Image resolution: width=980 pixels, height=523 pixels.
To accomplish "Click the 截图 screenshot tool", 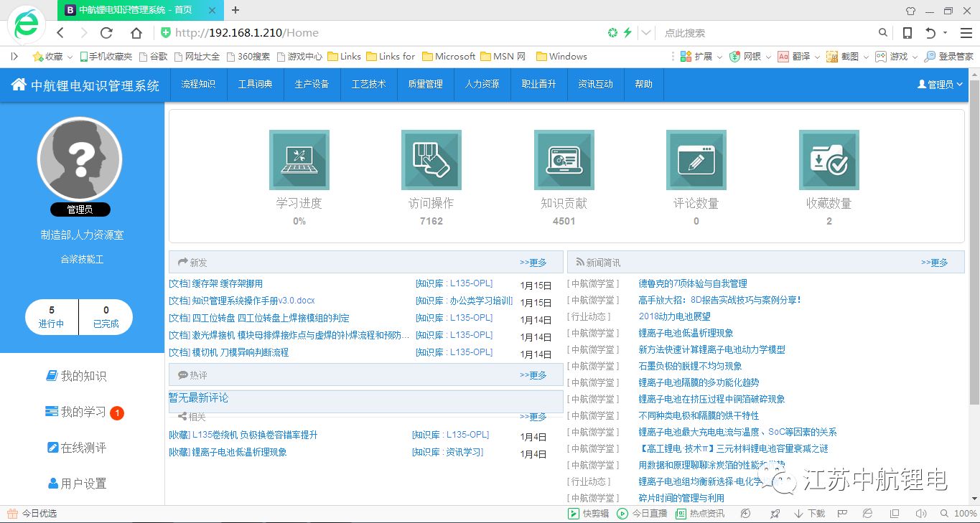I will pyautogui.click(x=843, y=56).
